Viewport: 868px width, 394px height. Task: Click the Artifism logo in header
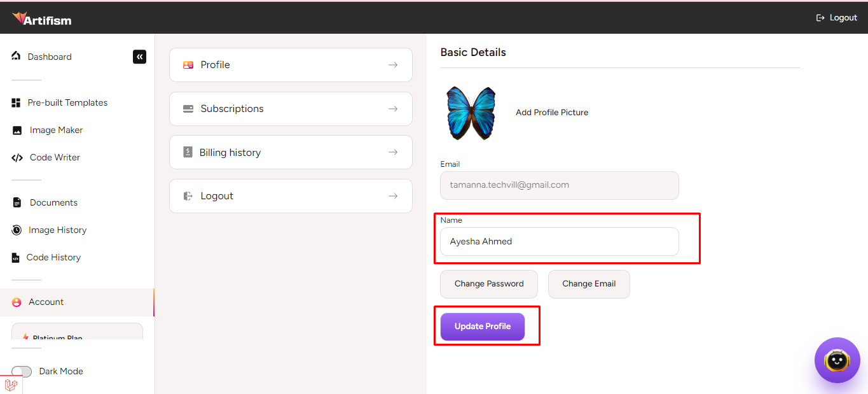tap(42, 19)
